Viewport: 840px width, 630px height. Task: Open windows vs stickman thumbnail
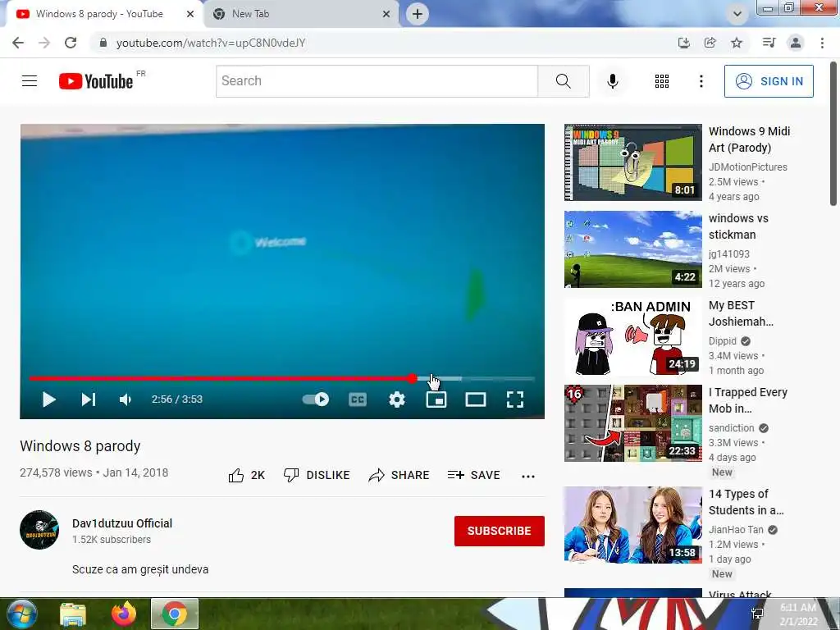[632, 249]
